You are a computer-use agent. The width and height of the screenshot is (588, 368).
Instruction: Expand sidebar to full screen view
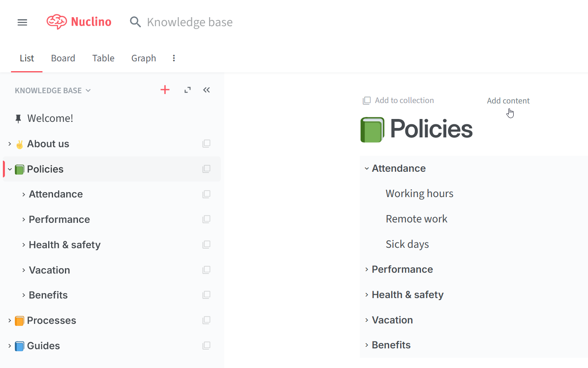pos(187,90)
